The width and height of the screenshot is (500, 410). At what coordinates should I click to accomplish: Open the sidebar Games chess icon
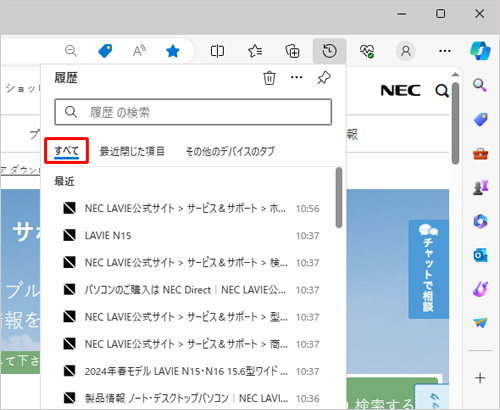[480, 187]
